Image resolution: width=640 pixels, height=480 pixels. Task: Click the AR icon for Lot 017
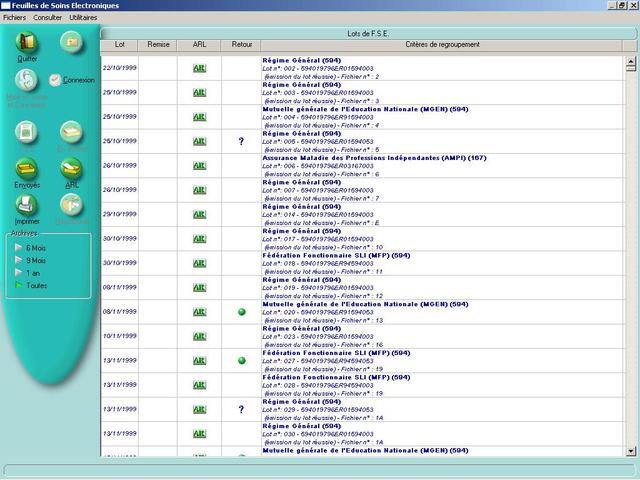200,239
